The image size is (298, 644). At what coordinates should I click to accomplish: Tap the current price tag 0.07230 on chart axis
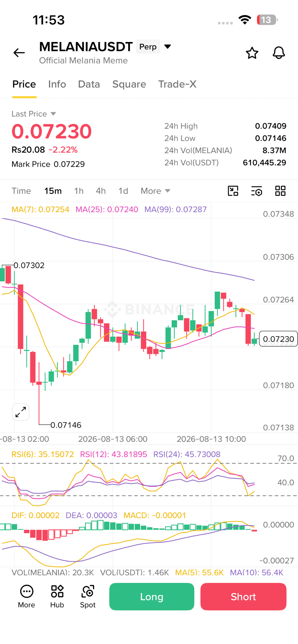[278, 339]
